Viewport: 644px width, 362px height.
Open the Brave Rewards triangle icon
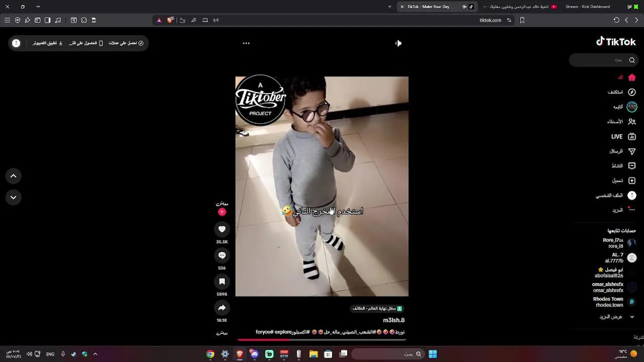(159, 20)
